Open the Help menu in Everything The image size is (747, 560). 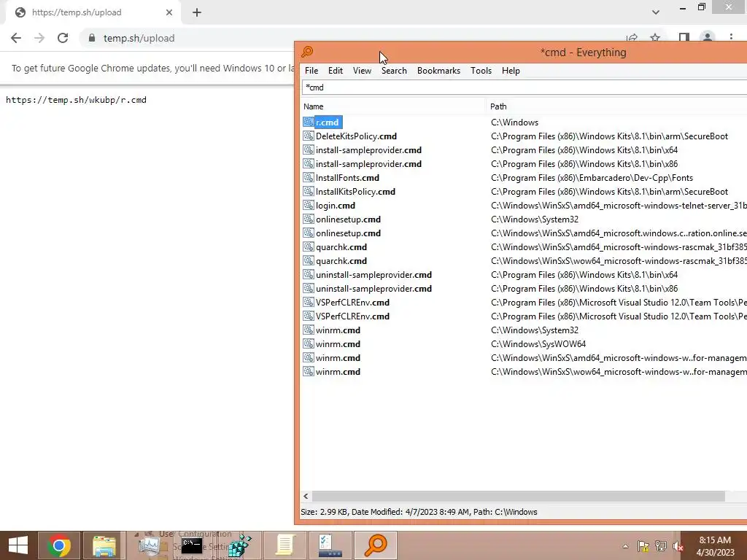(511, 71)
